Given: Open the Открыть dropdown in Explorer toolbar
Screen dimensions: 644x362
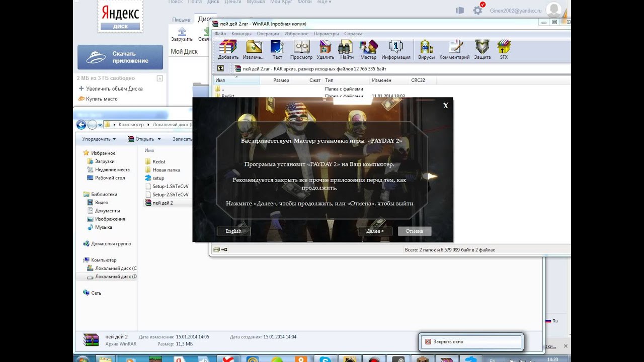Looking at the screenshot, I should coord(144,139).
